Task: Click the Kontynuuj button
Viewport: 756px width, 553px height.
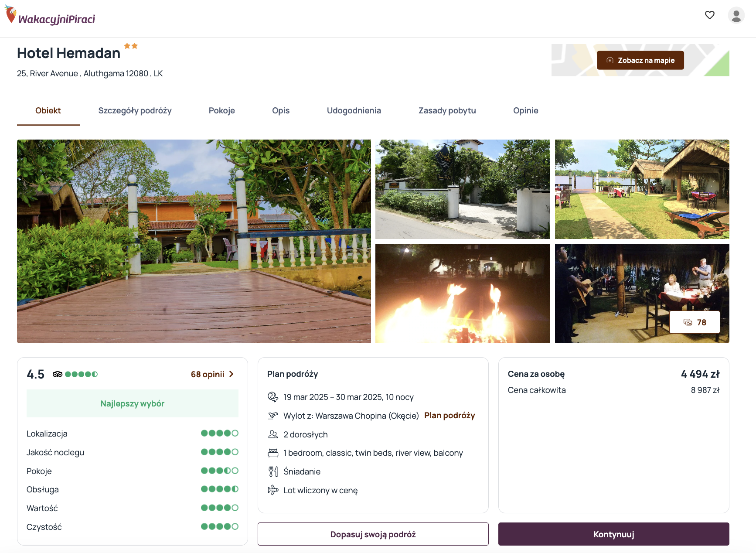Action: click(x=614, y=534)
